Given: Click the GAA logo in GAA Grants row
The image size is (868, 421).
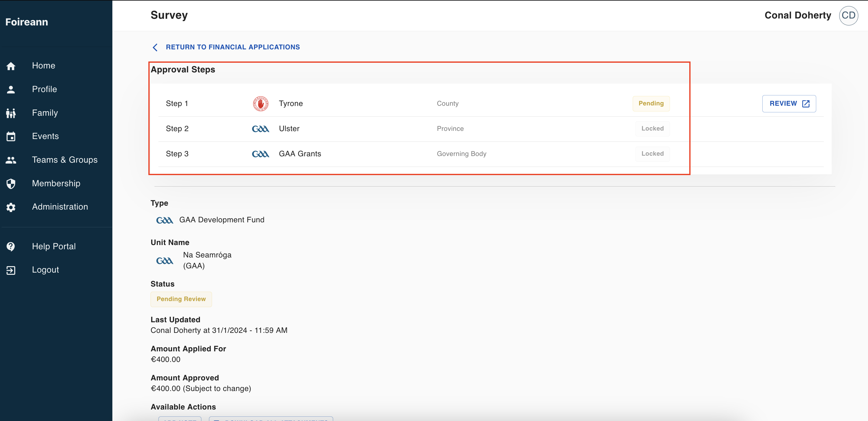Looking at the screenshot, I should point(260,154).
